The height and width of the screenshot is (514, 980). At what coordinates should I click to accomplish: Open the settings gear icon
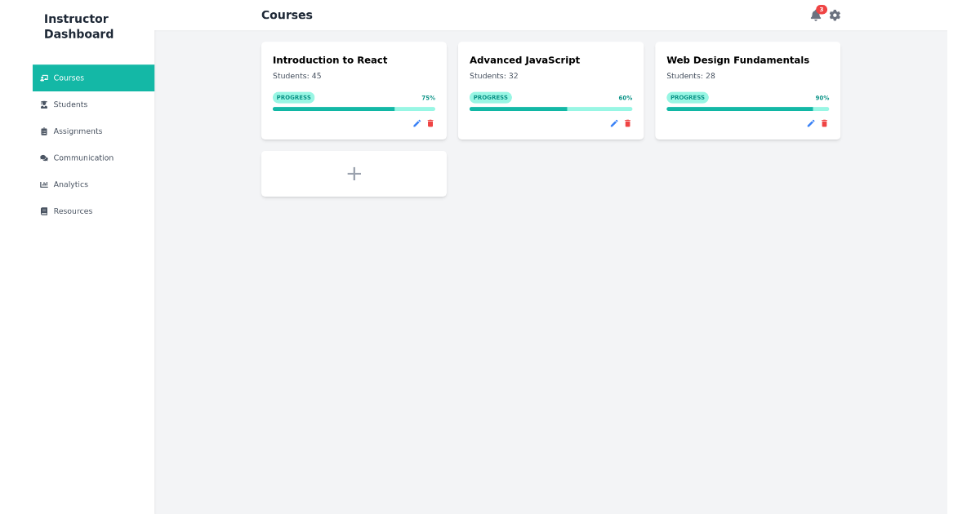click(834, 15)
